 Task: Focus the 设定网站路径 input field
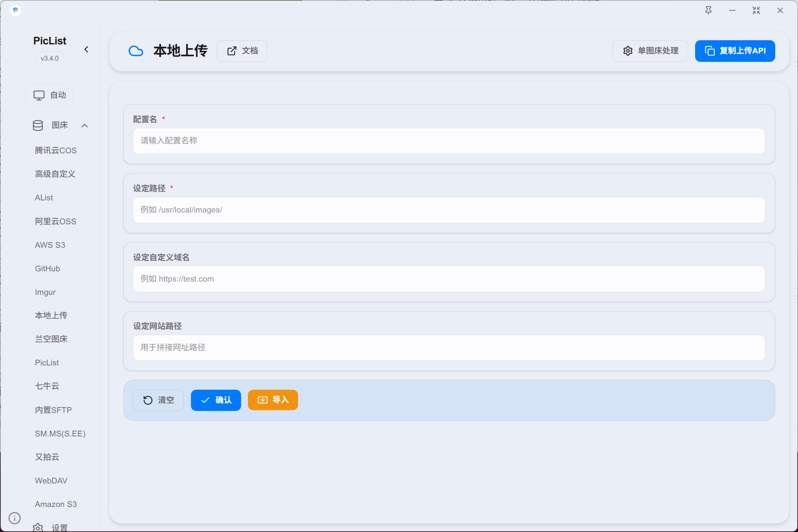449,348
